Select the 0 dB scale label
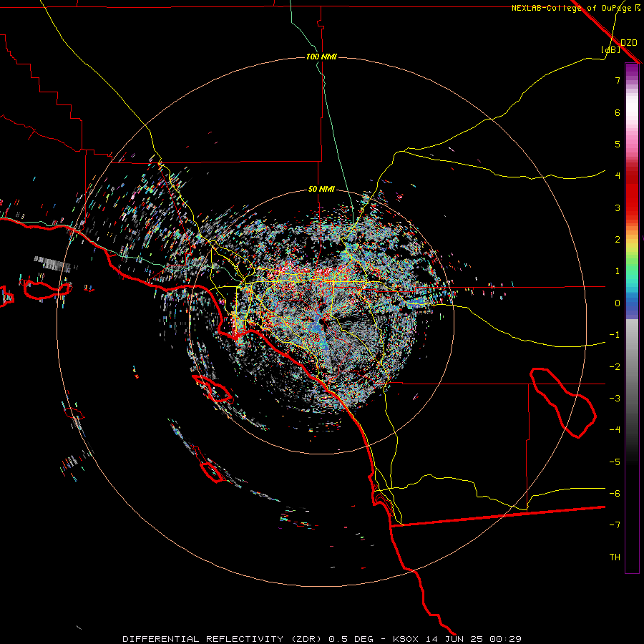644x644 pixels. (x=618, y=303)
